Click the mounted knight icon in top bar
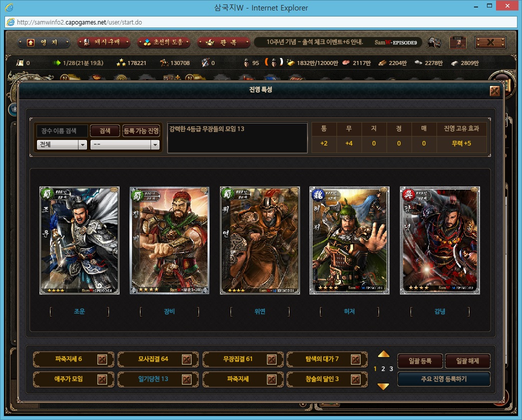Image resolution: width=522 pixels, height=420 pixels. click(x=434, y=42)
